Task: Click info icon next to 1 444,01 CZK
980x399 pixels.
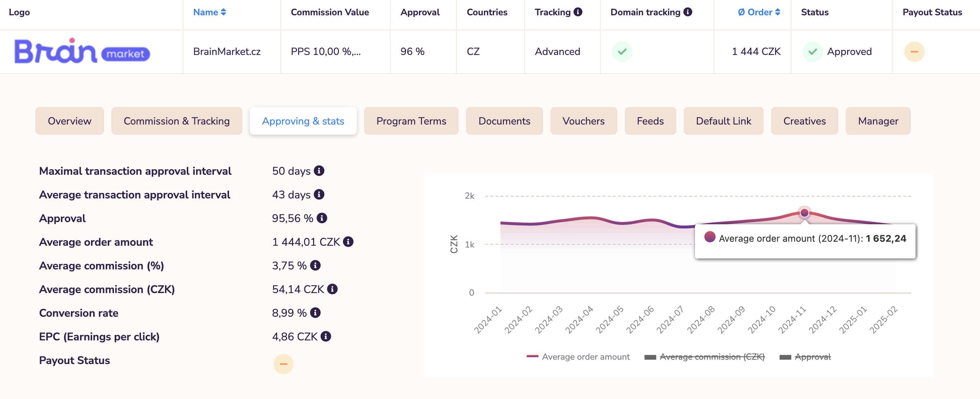Action: pos(348,241)
